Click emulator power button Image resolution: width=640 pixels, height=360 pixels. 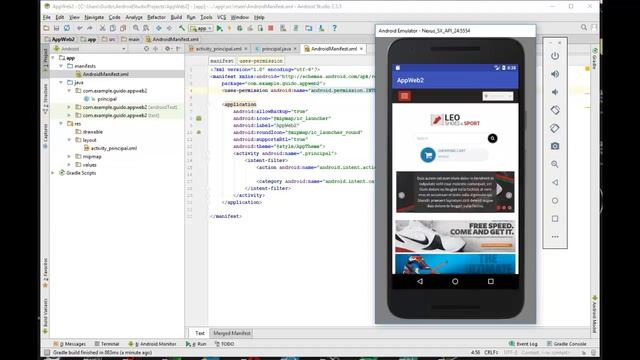pyautogui.click(x=555, y=56)
